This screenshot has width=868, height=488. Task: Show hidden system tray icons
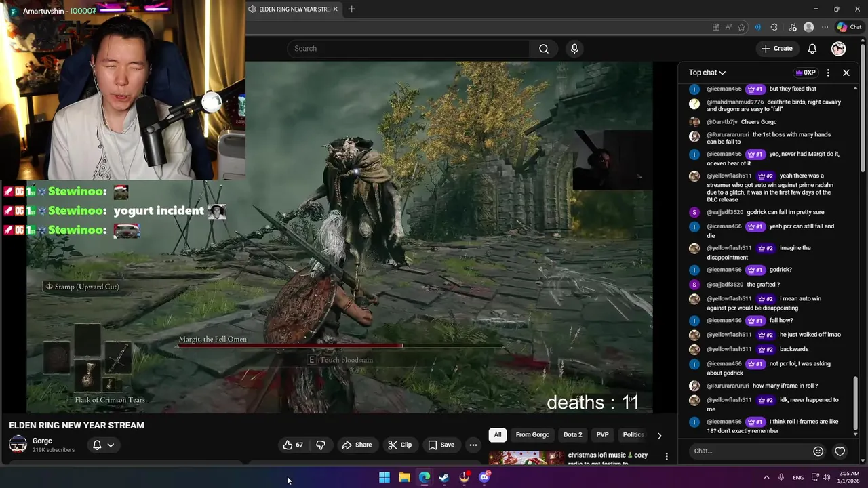[x=766, y=477]
